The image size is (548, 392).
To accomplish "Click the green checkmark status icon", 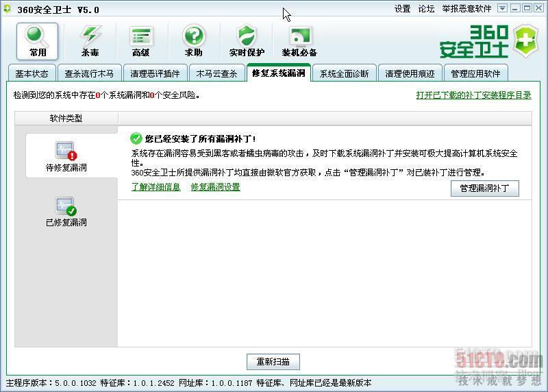I will coord(136,138).
